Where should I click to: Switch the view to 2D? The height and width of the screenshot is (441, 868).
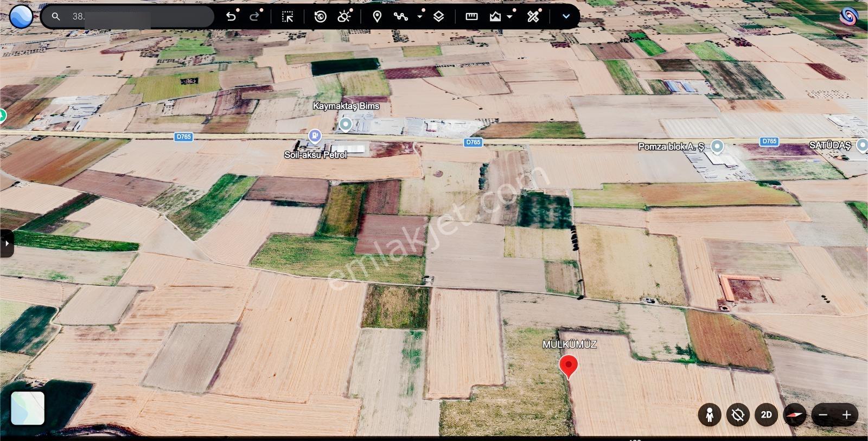point(766,415)
